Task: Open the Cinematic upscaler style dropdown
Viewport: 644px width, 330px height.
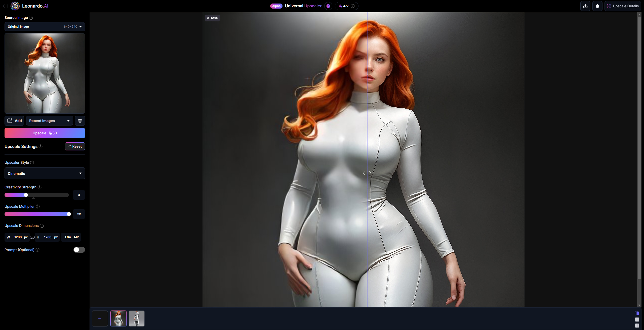Action: [45, 174]
